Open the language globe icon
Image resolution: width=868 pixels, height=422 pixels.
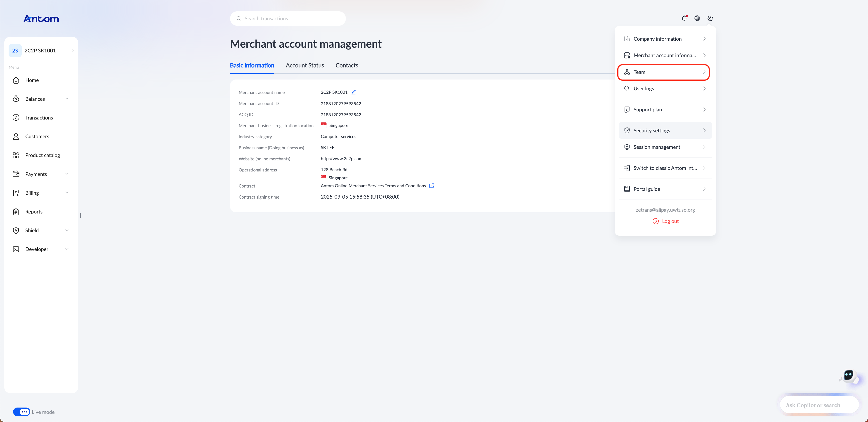pyautogui.click(x=697, y=18)
